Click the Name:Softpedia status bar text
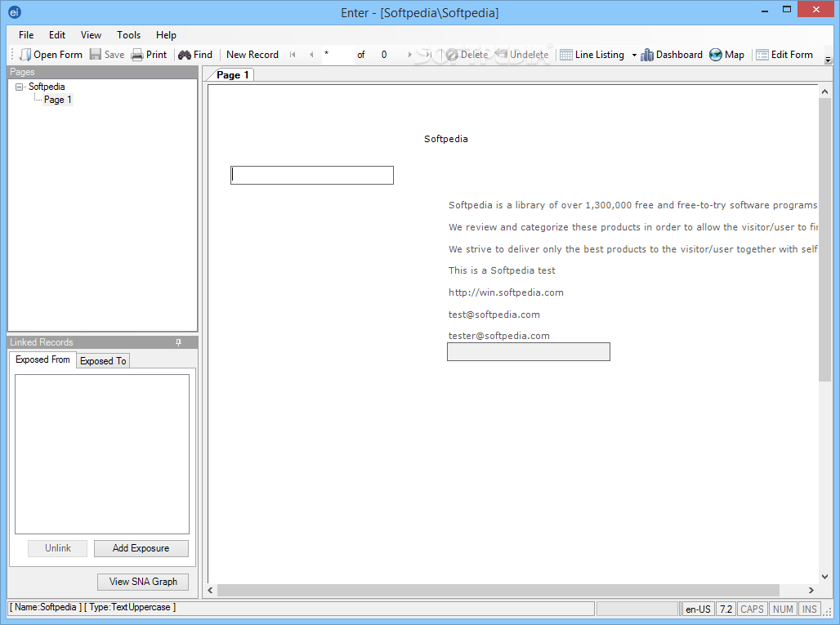Viewport: 840px width, 625px height. (46, 607)
